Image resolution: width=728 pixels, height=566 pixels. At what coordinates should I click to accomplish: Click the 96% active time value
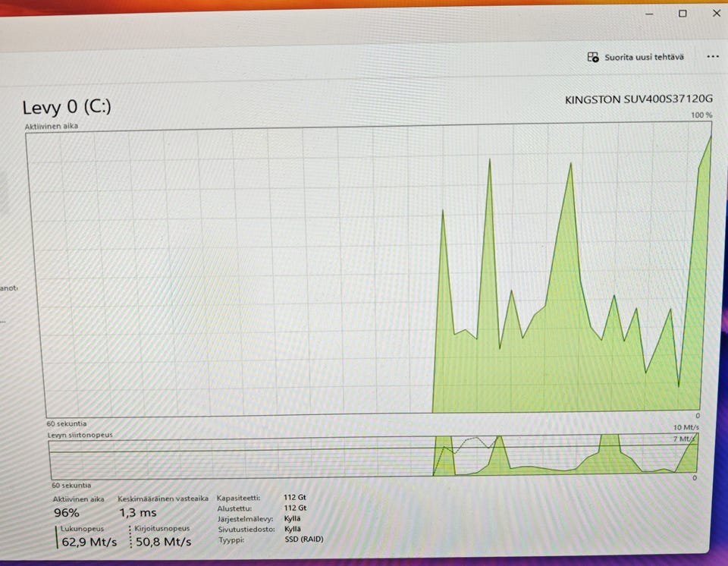(x=67, y=513)
